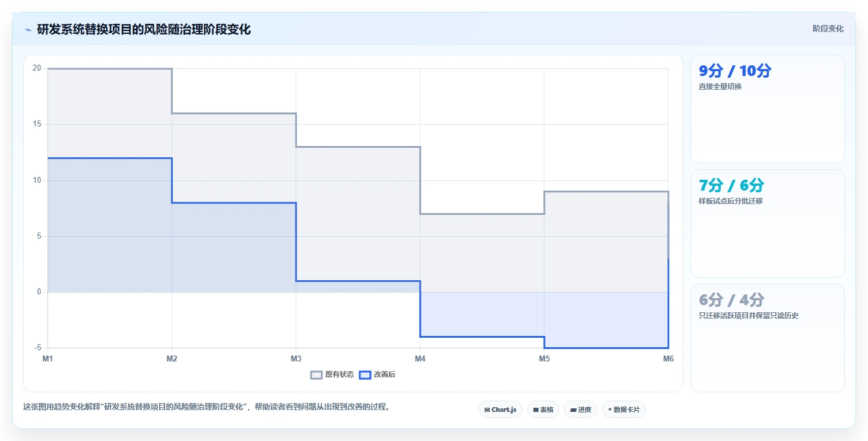Click the M2 x-axis label
Image resolution: width=868 pixels, height=441 pixels.
tap(172, 358)
